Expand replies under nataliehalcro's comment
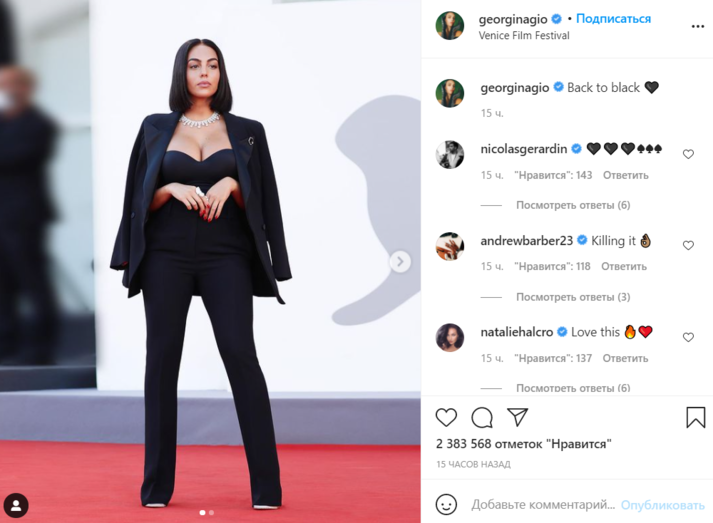The width and height of the screenshot is (713, 523). click(x=573, y=388)
